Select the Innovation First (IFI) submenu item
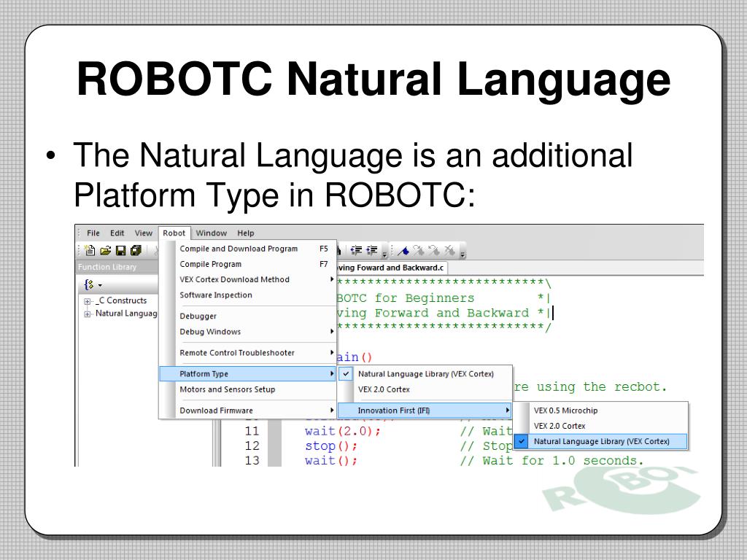747x560 pixels. tap(425, 411)
